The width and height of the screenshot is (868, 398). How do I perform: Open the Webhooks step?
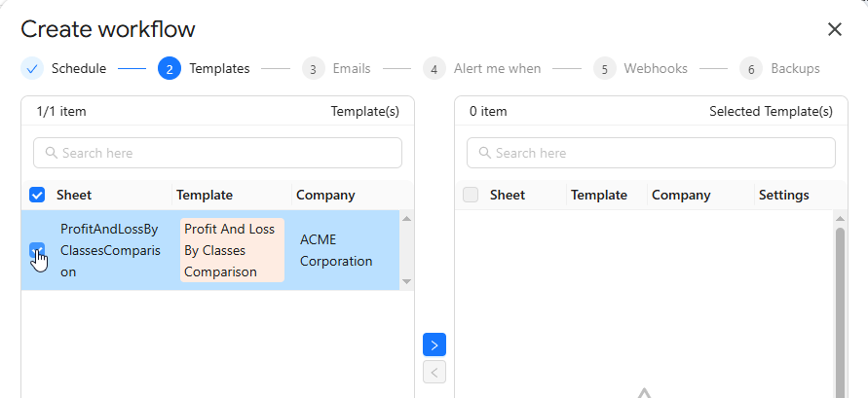655,69
